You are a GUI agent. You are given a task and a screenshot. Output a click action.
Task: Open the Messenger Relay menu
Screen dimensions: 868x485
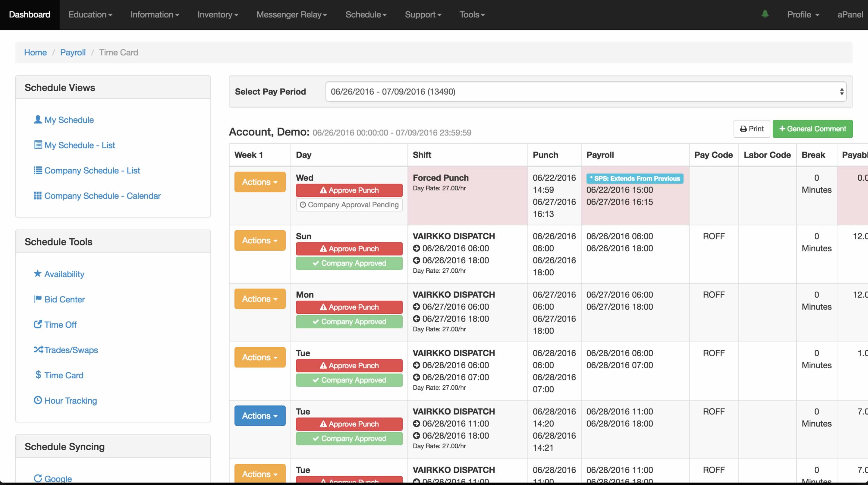292,14
